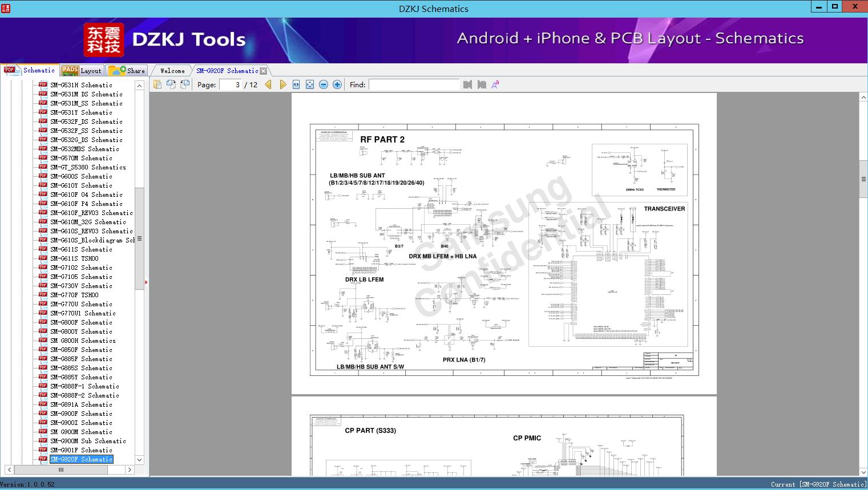Open SM-G610F_REV03 Schematic in the tree
Image resolution: width=868 pixels, height=490 pixels.
pos(91,213)
